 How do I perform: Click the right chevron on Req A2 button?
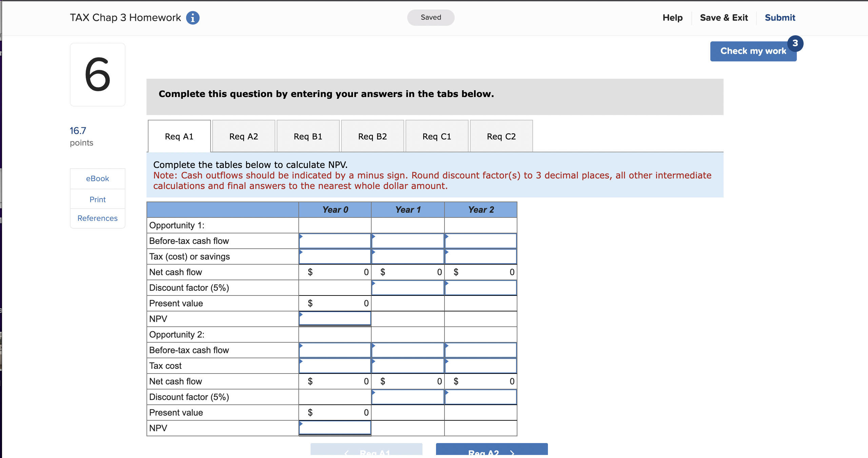pyautogui.click(x=512, y=453)
